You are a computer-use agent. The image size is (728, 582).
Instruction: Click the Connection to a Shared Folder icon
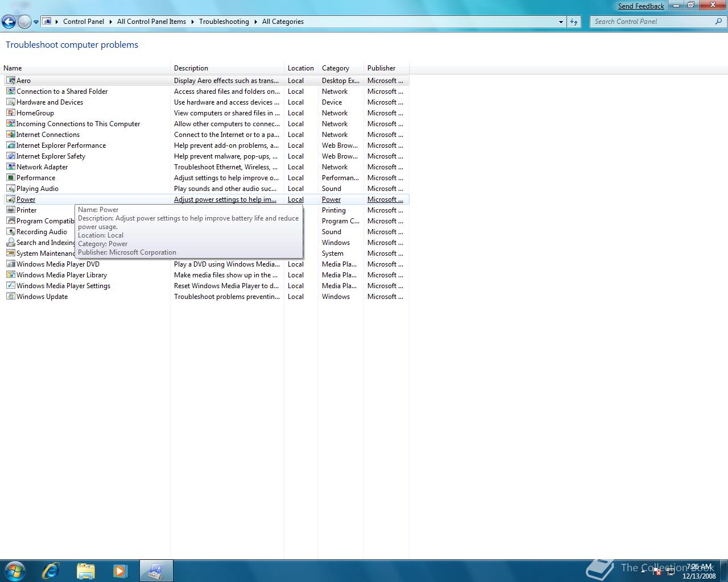[11, 92]
